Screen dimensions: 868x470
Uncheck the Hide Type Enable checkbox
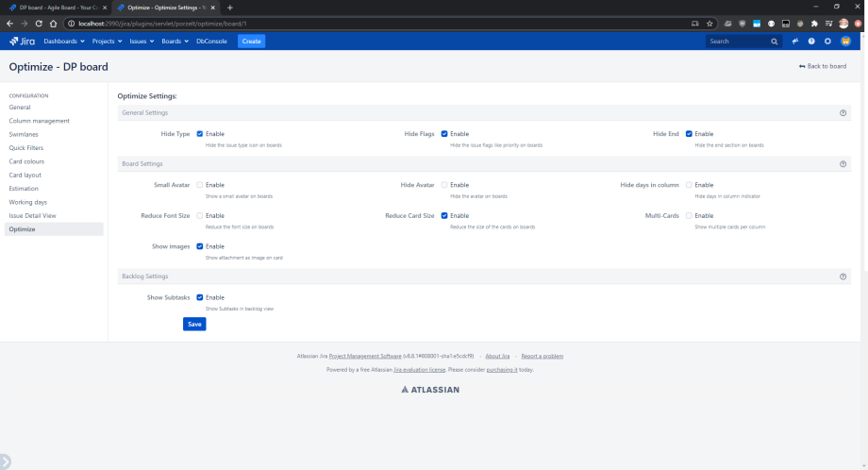coord(200,134)
